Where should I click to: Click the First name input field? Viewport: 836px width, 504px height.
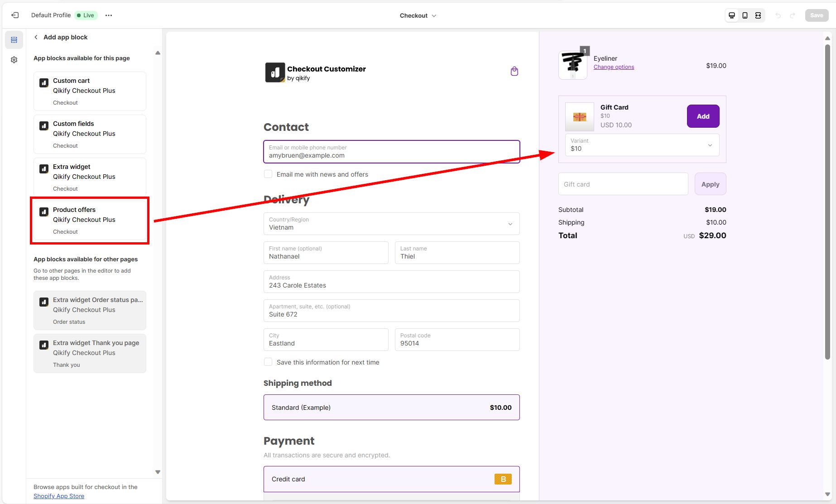click(326, 253)
